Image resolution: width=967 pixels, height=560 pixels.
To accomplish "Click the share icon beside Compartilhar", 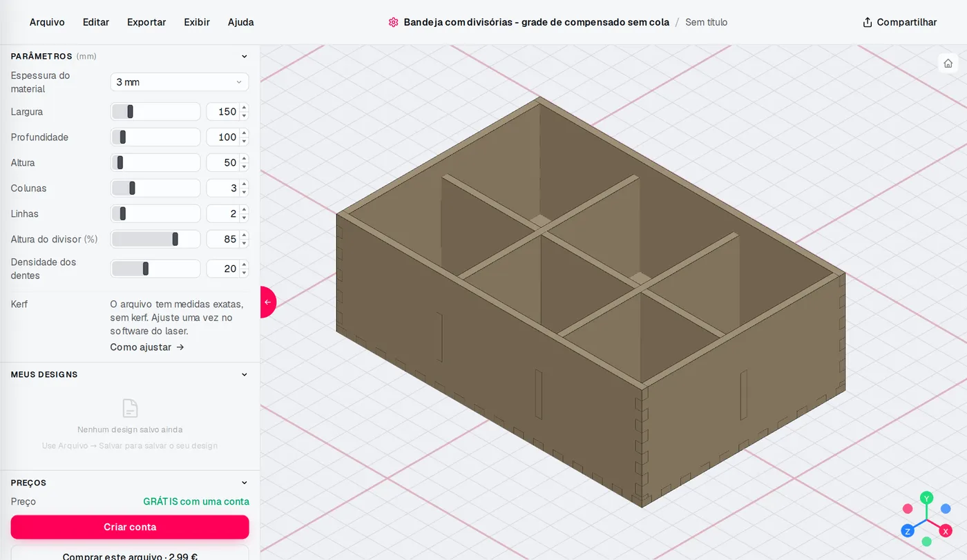I will tap(868, 22).
